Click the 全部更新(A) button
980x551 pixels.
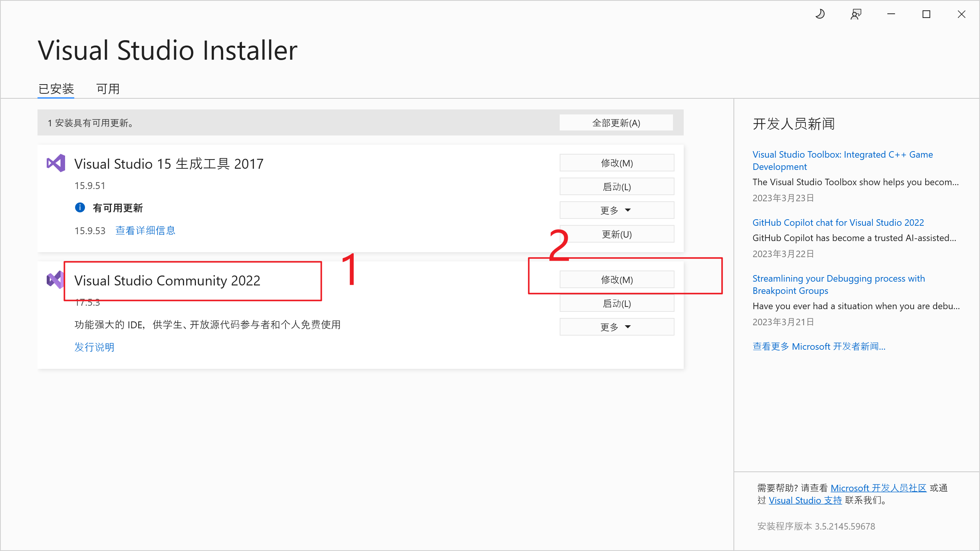point(616,123)
